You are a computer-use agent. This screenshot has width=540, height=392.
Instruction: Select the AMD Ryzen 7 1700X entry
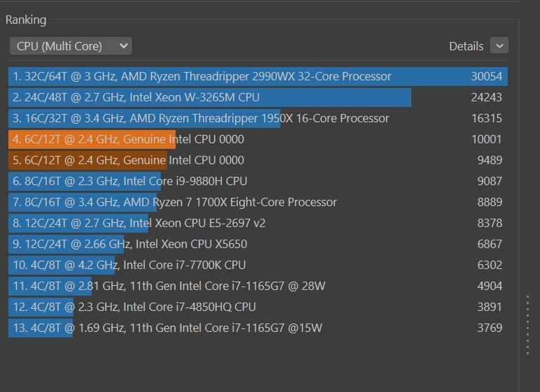coord(175,202)
